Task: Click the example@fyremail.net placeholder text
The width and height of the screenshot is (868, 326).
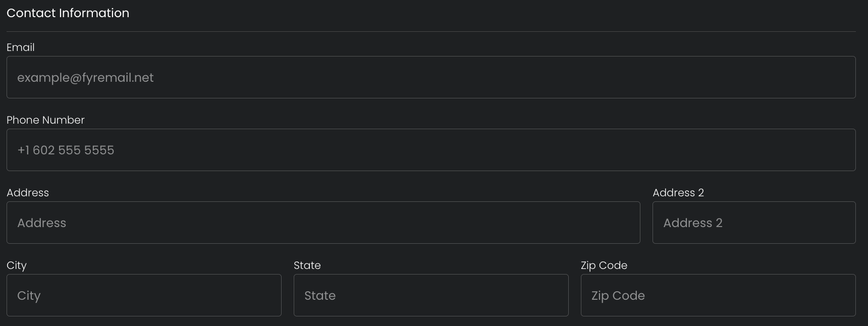Action: point(85,78)
